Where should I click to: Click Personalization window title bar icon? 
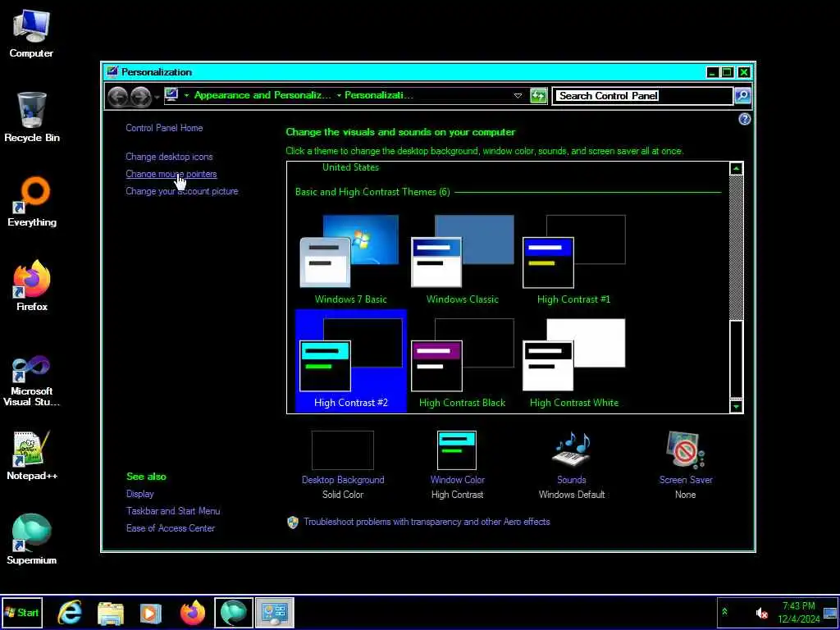[112, 72]
